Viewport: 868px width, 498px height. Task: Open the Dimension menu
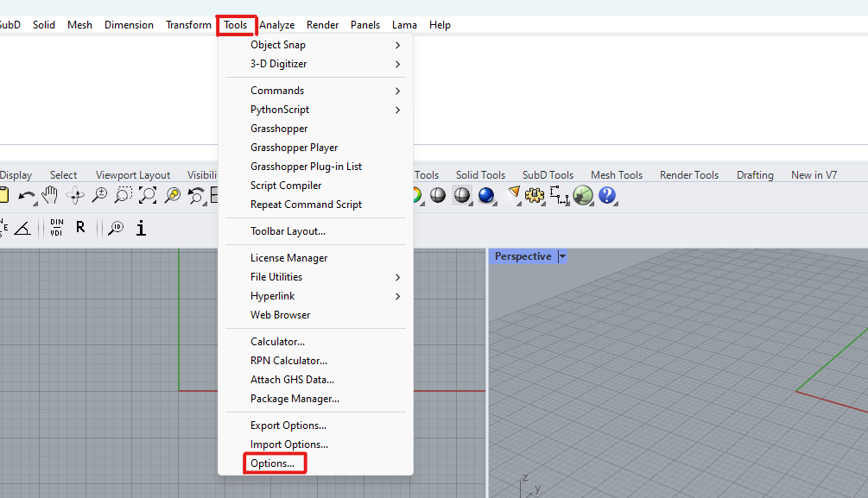(x=129, y=25)
